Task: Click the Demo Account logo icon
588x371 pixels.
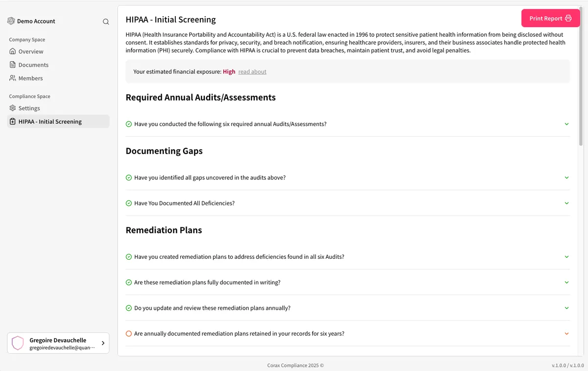Action: click(x=11, y=21)
